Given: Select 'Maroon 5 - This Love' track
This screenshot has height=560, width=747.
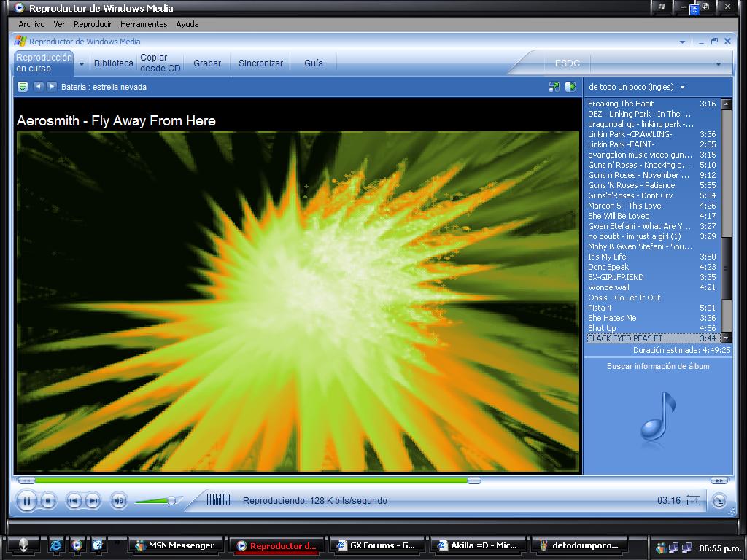Looking at the screenshot, I should point(651,206).
